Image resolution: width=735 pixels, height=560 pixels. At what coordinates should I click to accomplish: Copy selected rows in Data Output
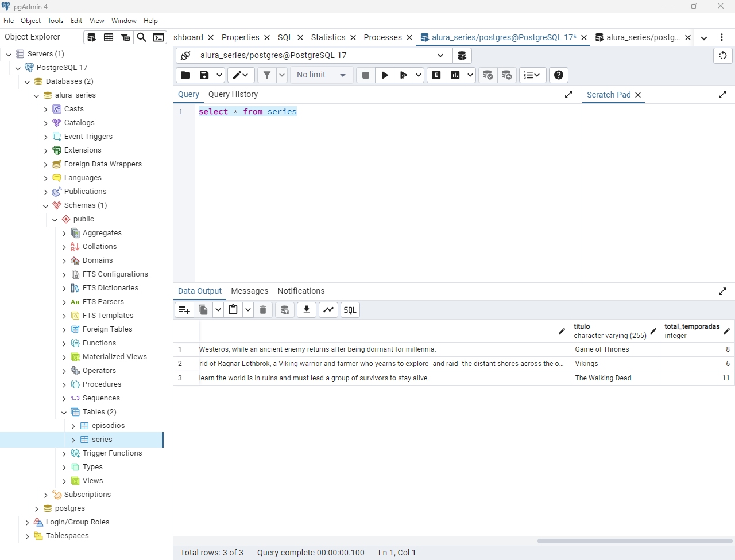click(203, 310)
